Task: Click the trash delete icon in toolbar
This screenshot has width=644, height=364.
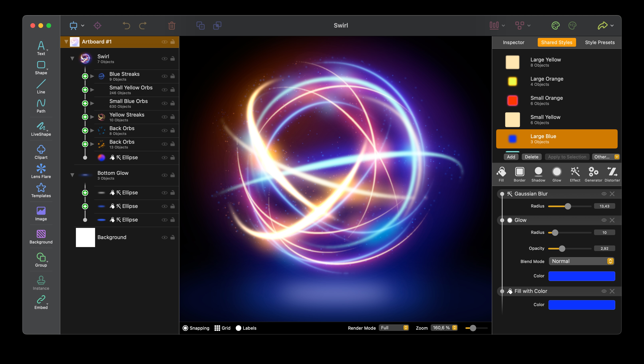Action: 172,26
